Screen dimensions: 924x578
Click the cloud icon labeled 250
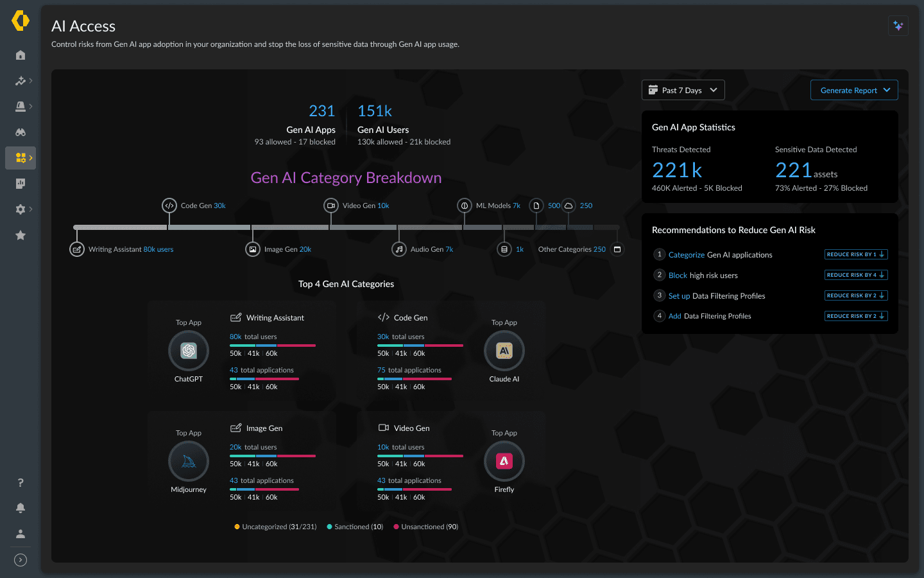click(x=569, y=206)
